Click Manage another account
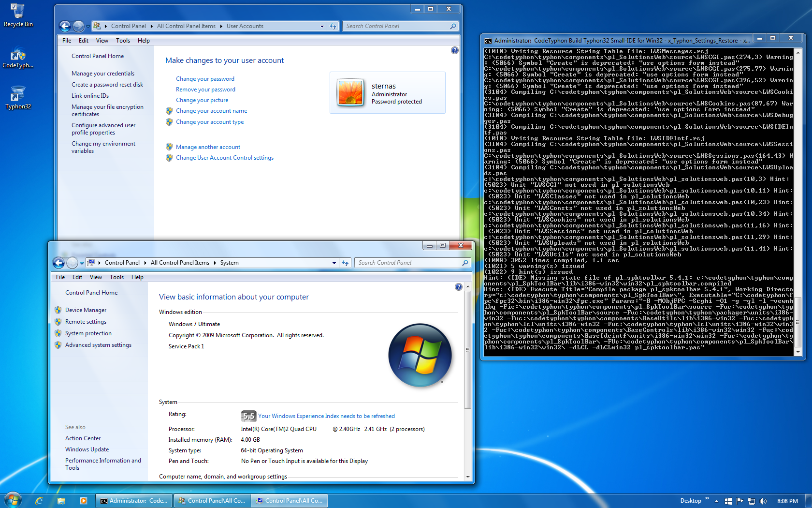Image resolution: width=812 pixels, height=508 pixels. tap(208, 147)
